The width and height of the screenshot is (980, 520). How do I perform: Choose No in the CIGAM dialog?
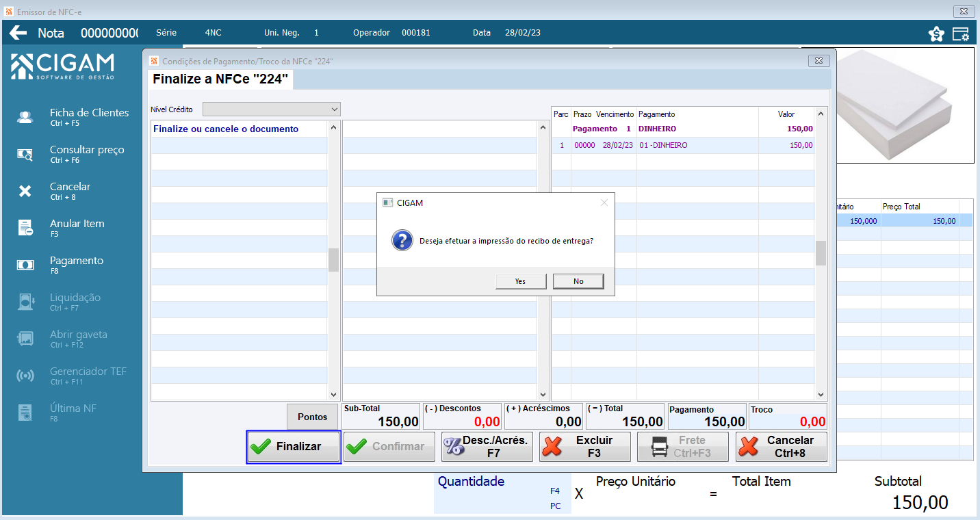(x=578, y=281)
